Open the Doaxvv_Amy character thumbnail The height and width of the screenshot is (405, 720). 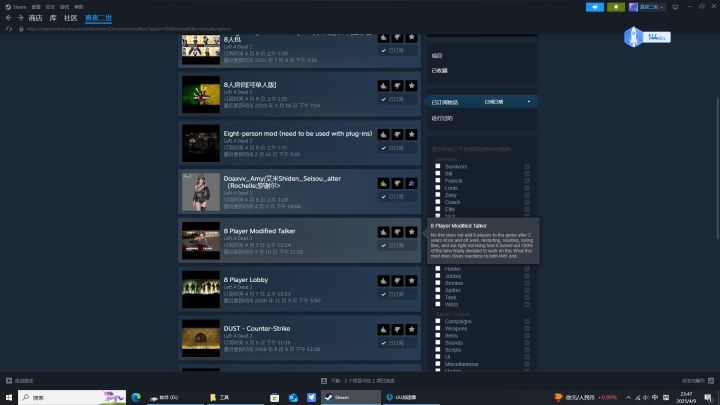(201, 192)
